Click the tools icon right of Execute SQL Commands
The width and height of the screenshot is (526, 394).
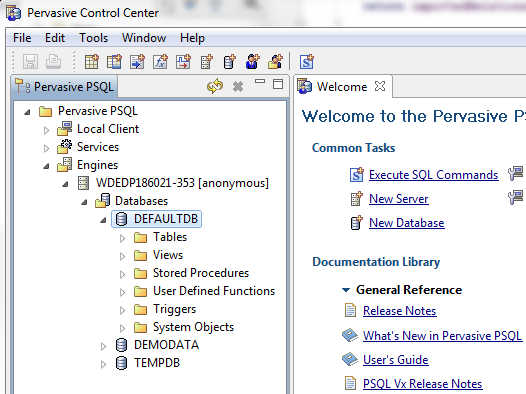click(516, 174)
